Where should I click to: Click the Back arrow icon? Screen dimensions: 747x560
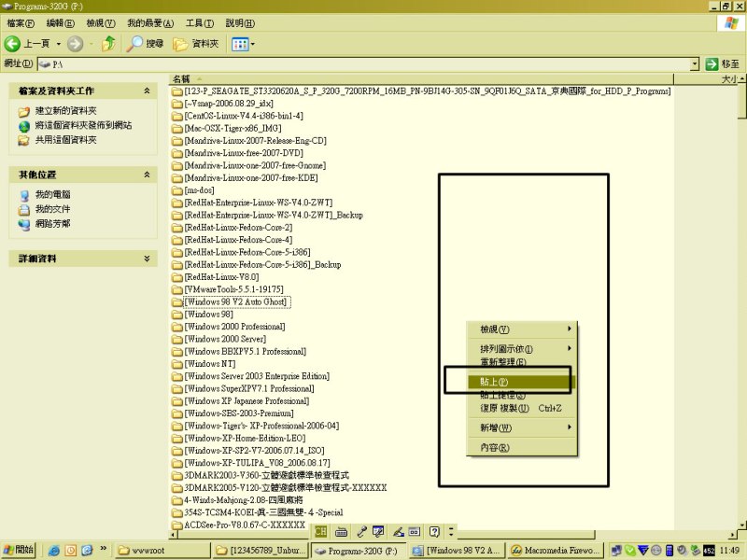[x=12, y=44]
